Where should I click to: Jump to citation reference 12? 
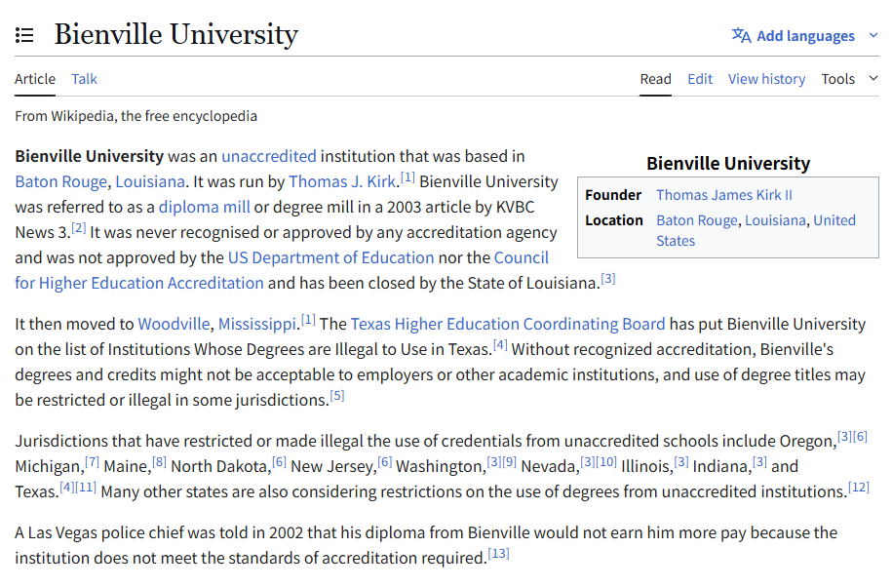pos(858,488)
